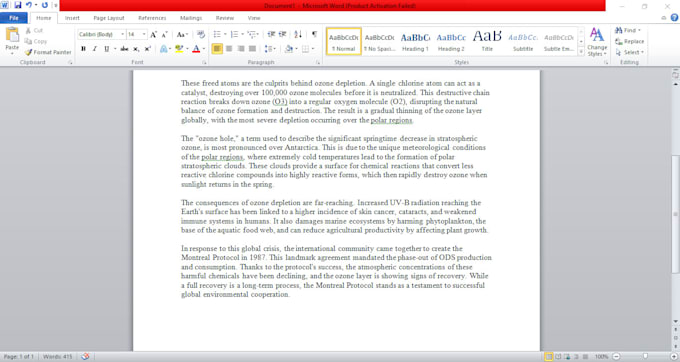This screenshot has height=362, width=680.
Task: Click the Copy icon
Action: point(28,41)
